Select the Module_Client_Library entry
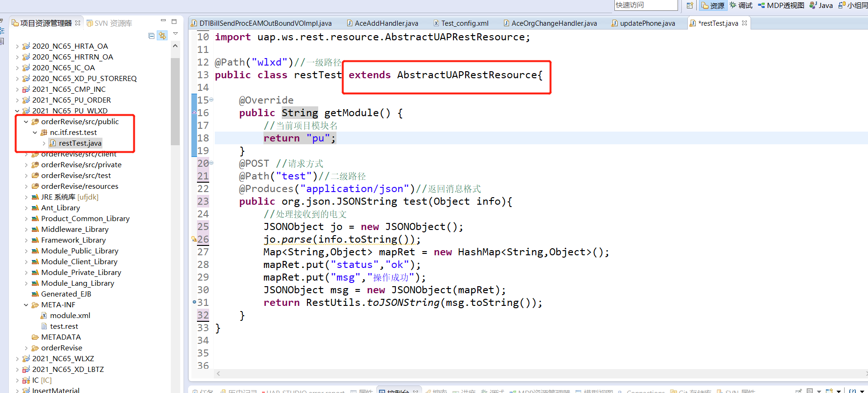 (x=79, y=262)
